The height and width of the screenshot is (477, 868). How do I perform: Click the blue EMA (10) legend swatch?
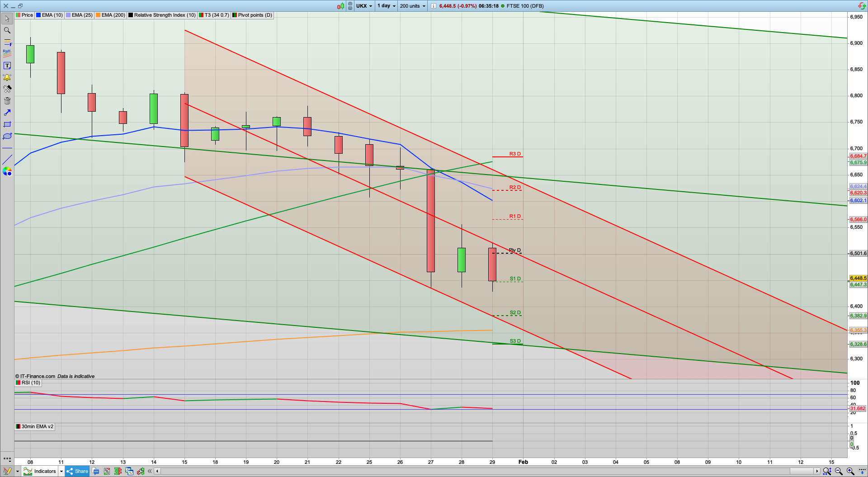click(x=38, y=15)
